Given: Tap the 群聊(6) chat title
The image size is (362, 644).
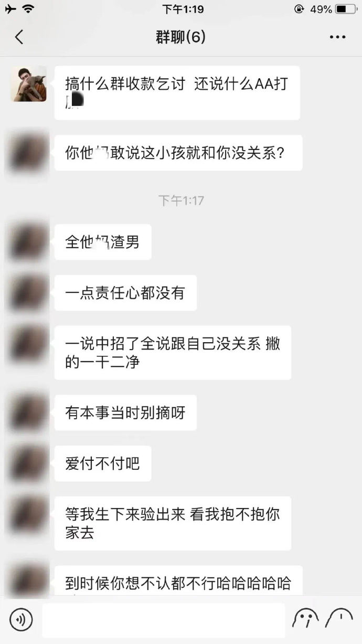Looking at the screenshot, I should [181, 37].
